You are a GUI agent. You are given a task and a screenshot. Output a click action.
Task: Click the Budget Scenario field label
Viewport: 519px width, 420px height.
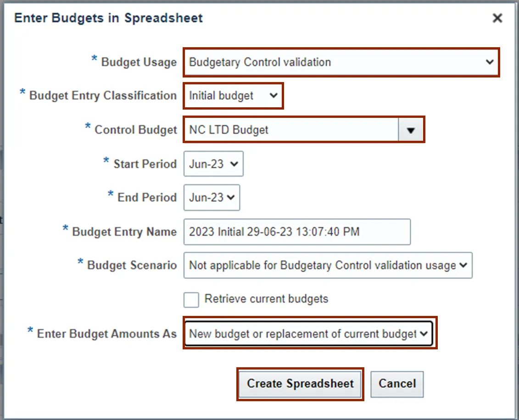tap(132, 265)
